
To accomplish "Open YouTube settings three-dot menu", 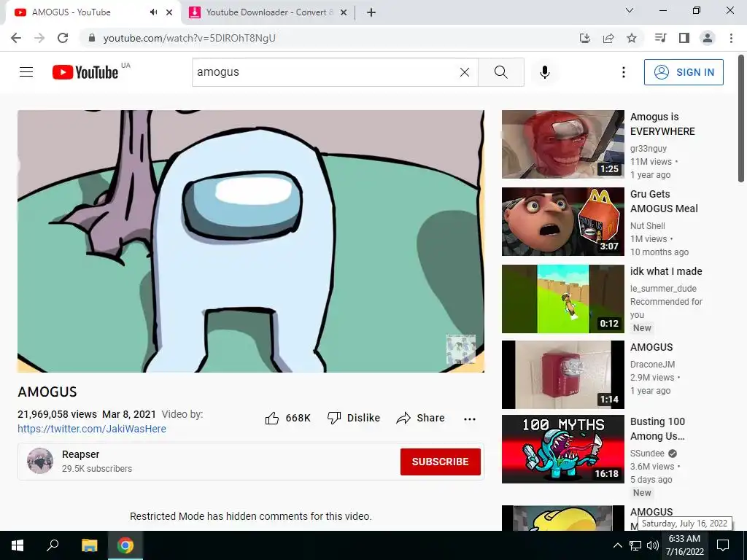I will tap(623, 72).
